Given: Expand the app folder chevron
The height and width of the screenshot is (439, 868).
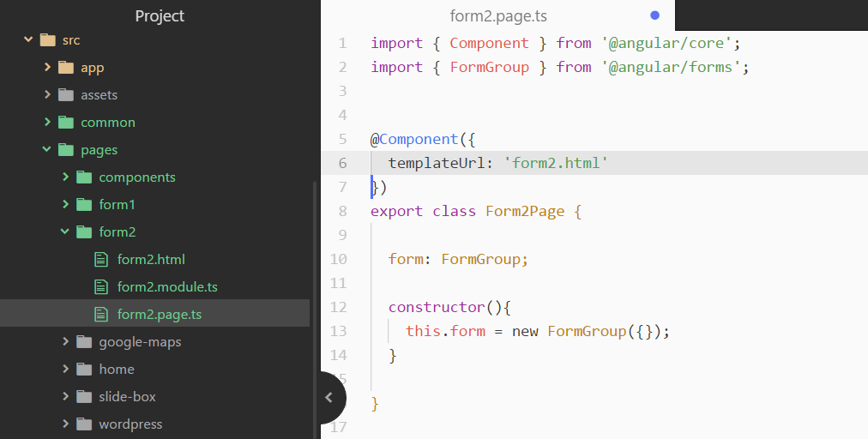Looking at the screenshot, I should [47, 67].
